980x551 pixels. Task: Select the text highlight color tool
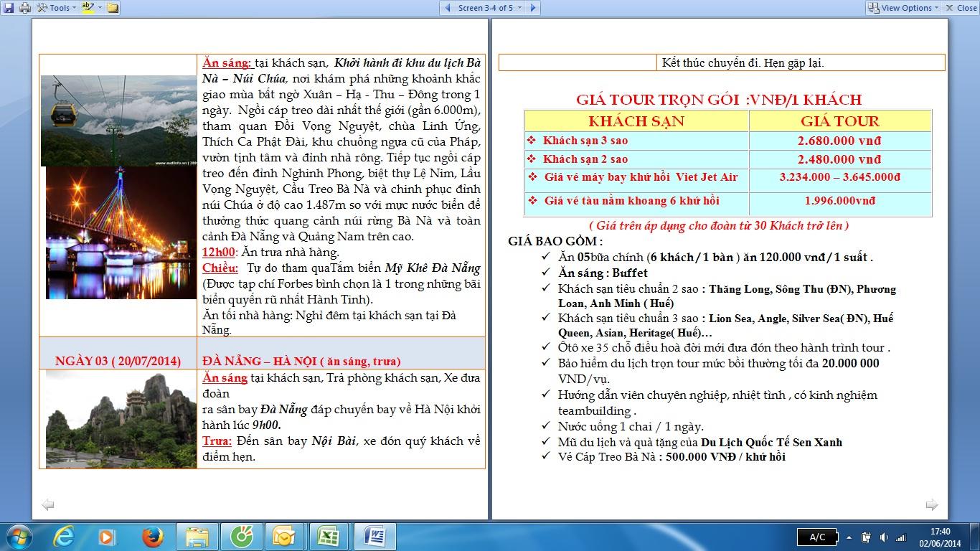click(88, 8)
